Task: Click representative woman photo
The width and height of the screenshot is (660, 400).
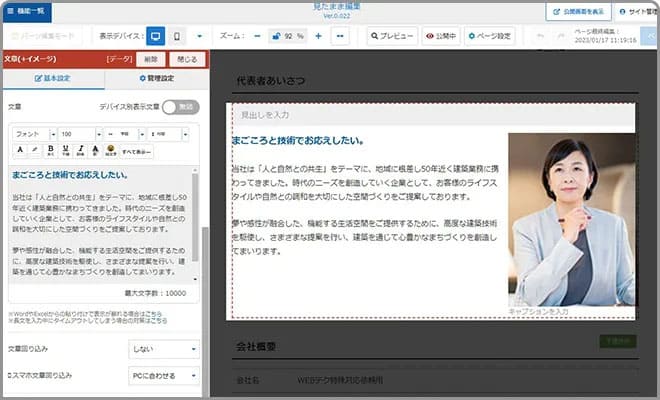Action: (572, 220)
